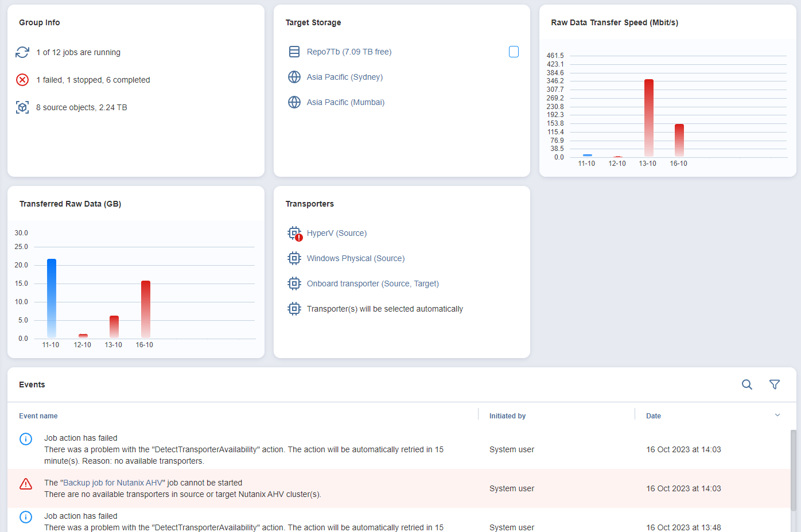The width and height of the screenshot is (801, 532).
Task: Click the running jobs refresh icon
Action: coord(22,52)
